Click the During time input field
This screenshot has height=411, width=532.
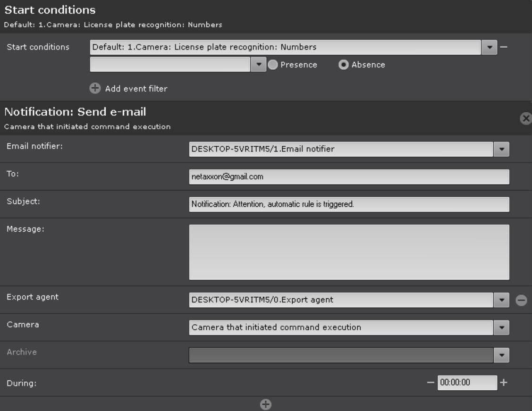coord(467,383)
